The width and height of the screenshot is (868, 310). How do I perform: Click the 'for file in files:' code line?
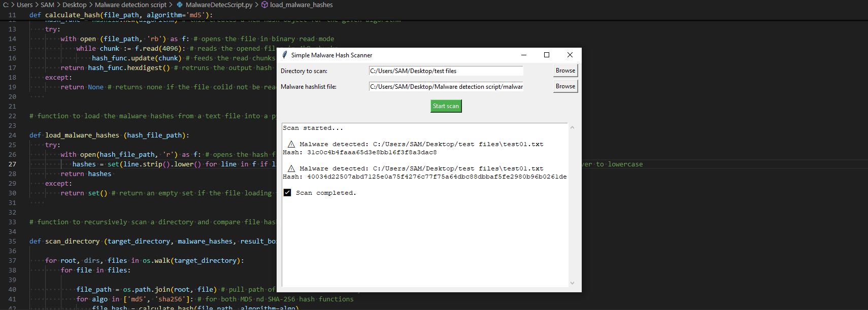(x=96, y=270)
